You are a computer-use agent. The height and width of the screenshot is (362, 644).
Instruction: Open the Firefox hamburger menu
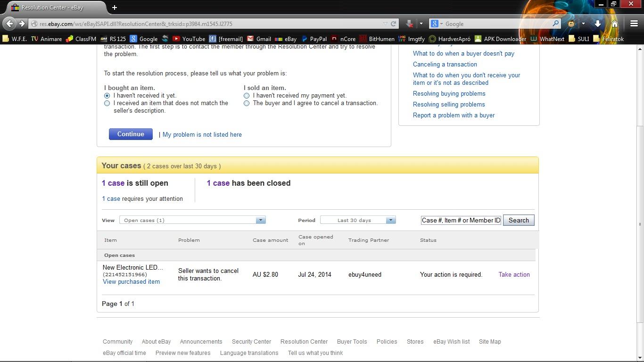click(x=634, y=24)
